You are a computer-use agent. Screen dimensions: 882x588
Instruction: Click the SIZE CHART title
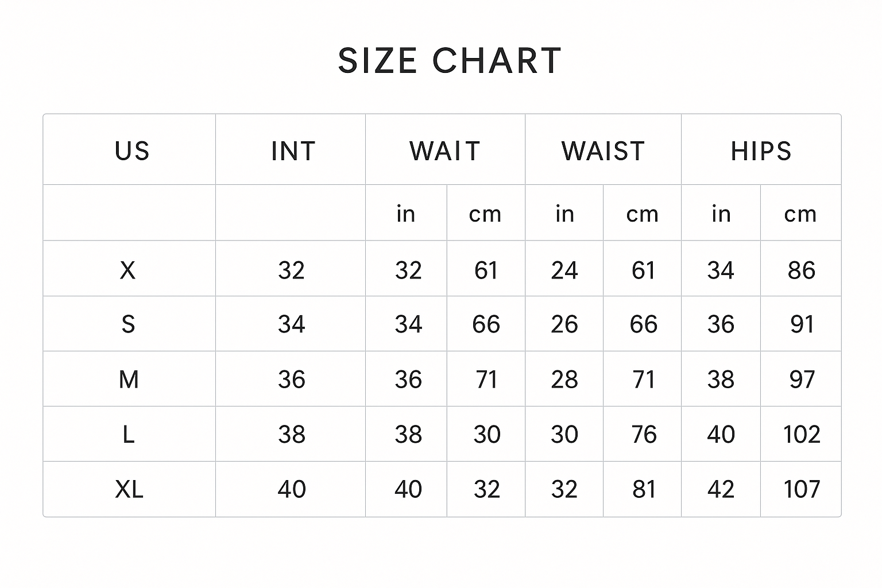click(x=449, y=61)
